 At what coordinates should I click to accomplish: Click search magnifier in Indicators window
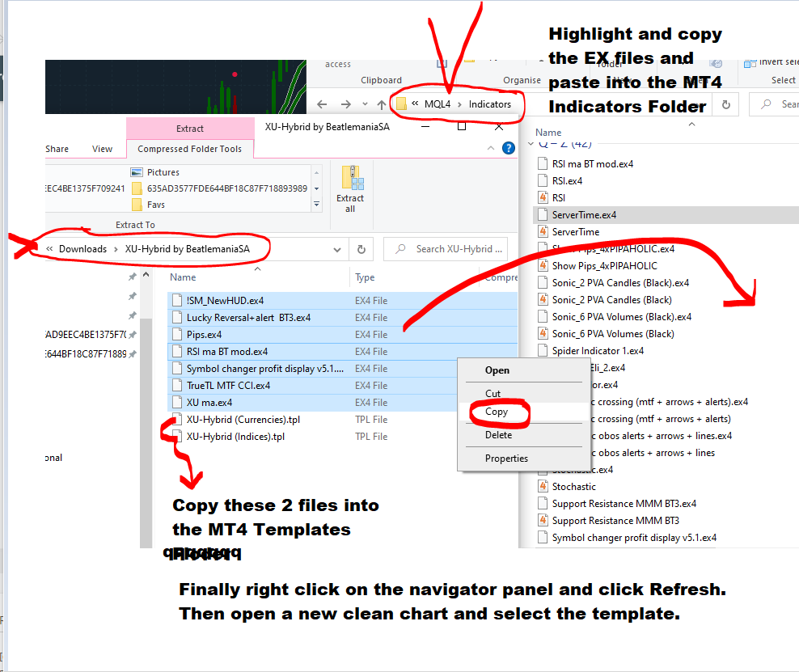pyautogui.click(x=766, y=104)
